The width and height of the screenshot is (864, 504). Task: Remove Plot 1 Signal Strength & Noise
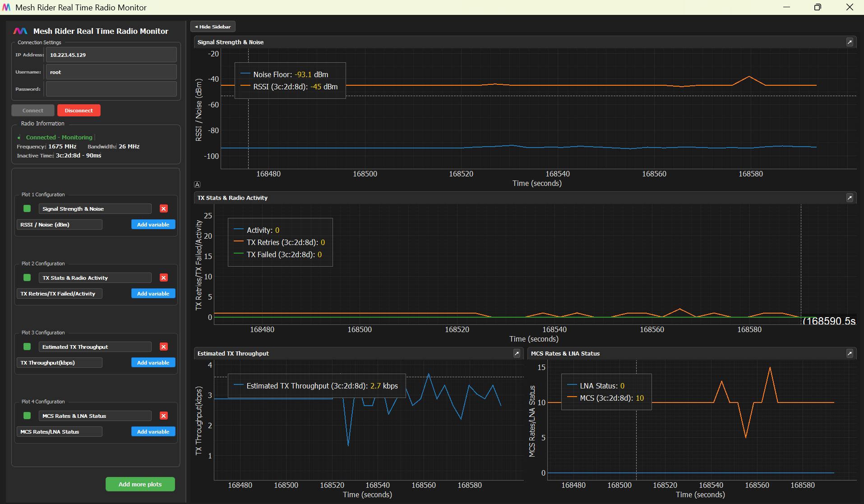pos(164,208)
